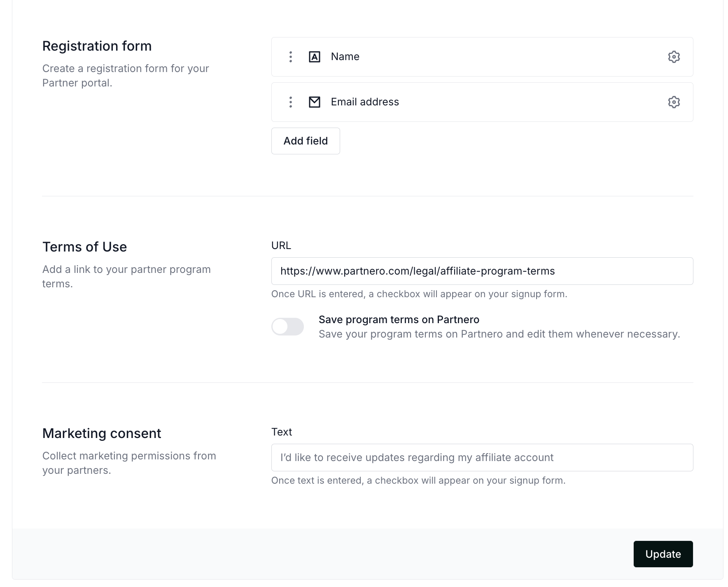Click the Terms of Use heading
This screenshot has width=728, height=587.
(84, 247)
